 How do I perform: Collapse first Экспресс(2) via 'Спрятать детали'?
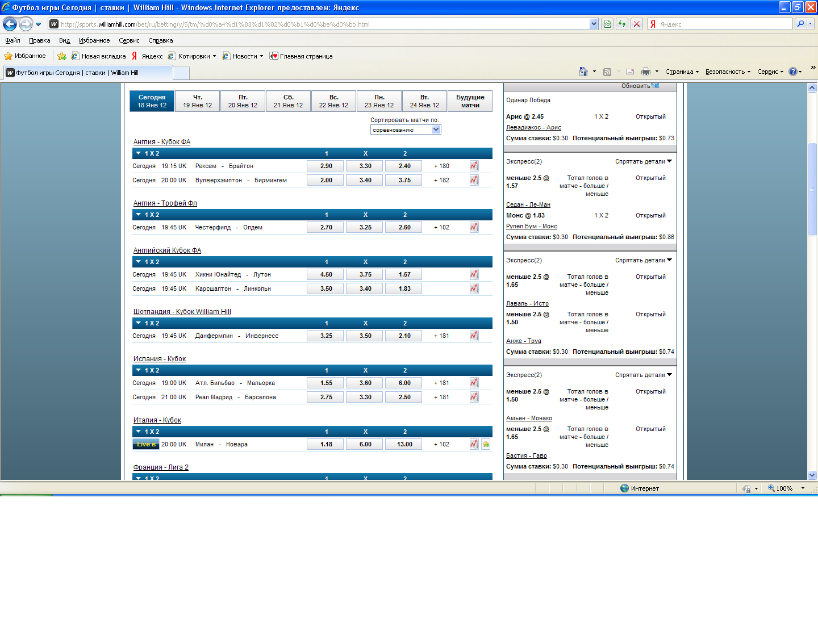643,161
